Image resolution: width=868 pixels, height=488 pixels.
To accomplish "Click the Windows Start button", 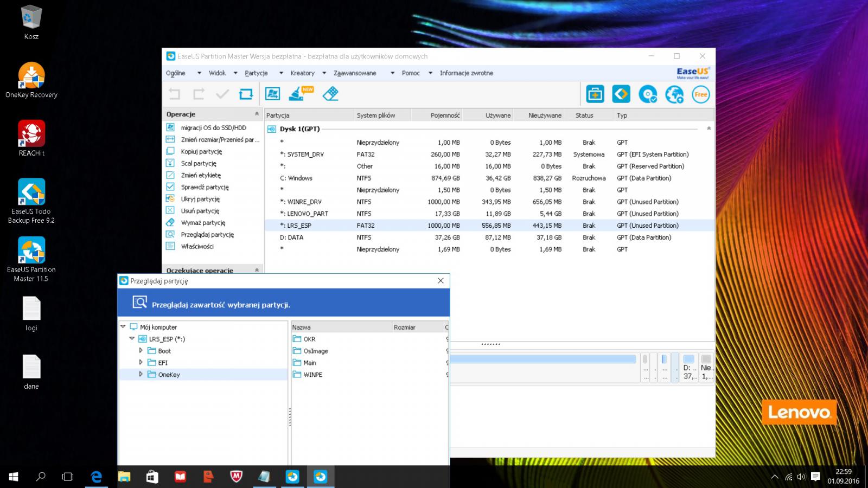I will [x=14, y=477].
